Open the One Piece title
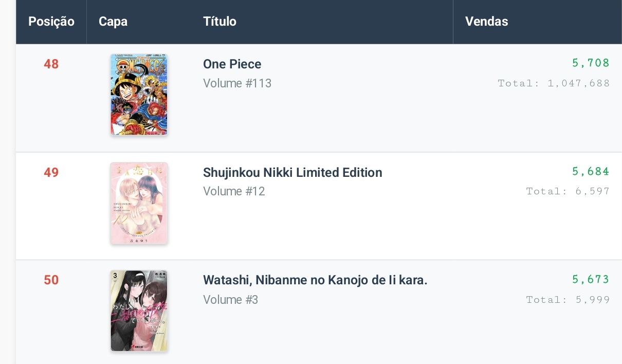 click(232, 64)
